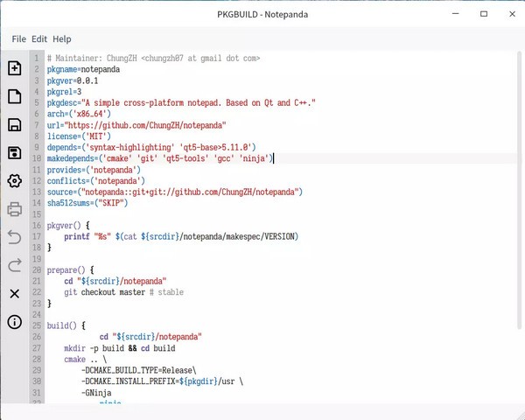Click in the pkgdesc description line
This screenshot has width=525, height=420.
coord(181,103)
